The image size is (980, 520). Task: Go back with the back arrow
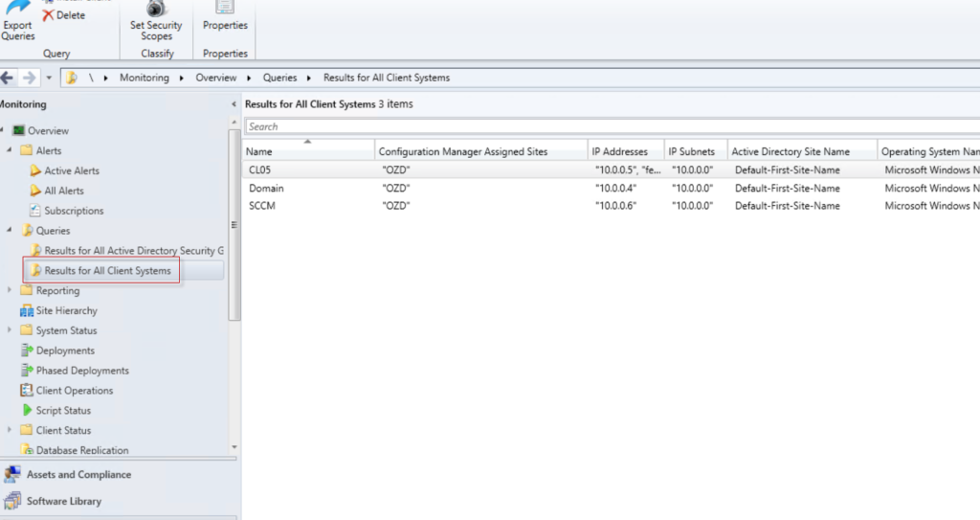[7, 78]
